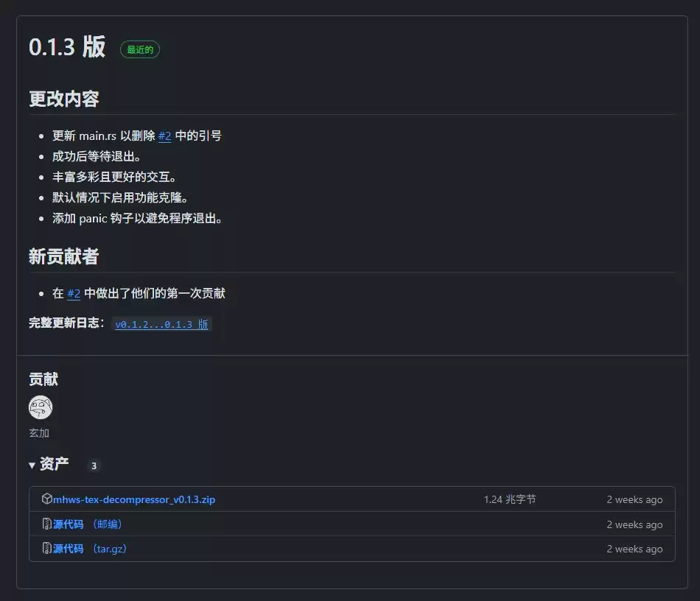Click the 玄加 username below the avatar
The width and height of the screenshot is (700, 601).
click(x=38, y=433)
